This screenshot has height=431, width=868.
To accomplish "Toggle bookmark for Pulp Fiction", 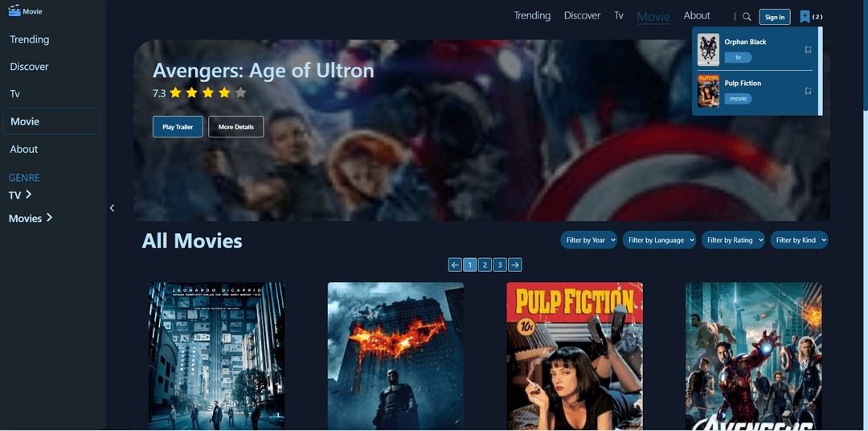I will 808,91.
